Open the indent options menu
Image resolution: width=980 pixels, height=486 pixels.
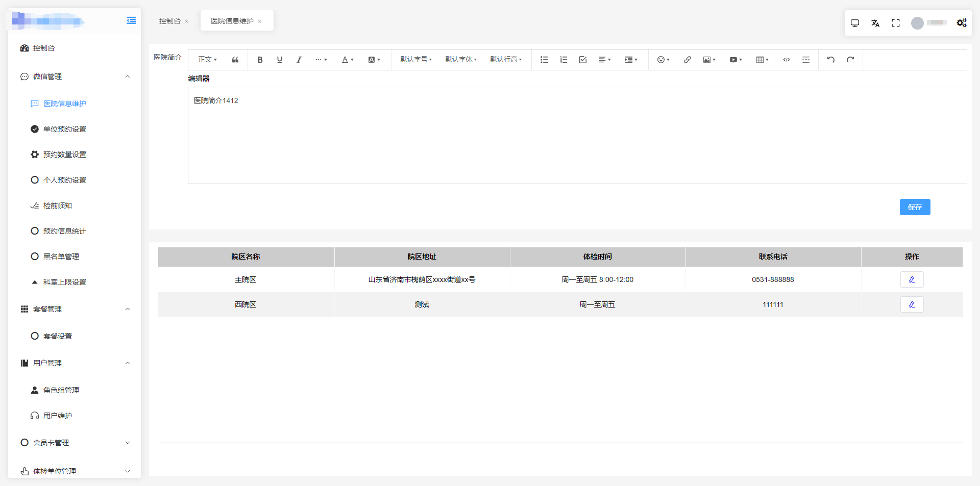(x=631, y=60)
